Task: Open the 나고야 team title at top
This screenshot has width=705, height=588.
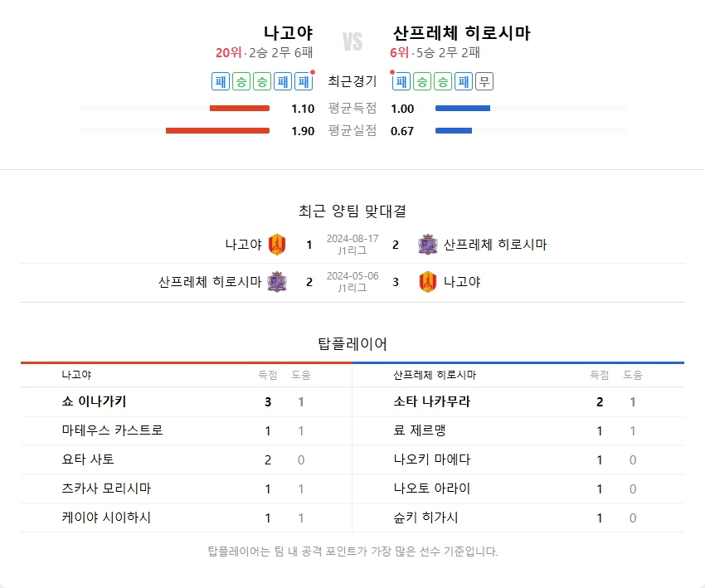Action: pyautogui.click(x=288, y=33)
